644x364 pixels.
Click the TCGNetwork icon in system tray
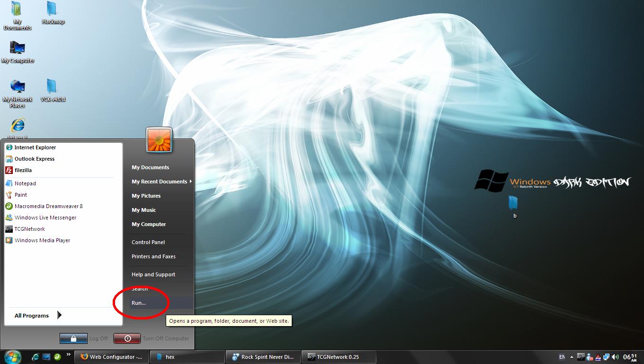(581, 357)
